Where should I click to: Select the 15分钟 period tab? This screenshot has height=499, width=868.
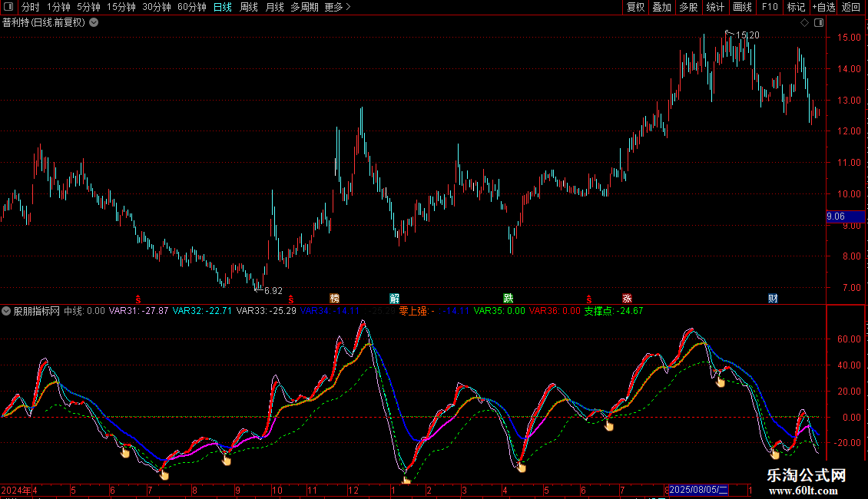pyautogui.click(x=121, y=7)
